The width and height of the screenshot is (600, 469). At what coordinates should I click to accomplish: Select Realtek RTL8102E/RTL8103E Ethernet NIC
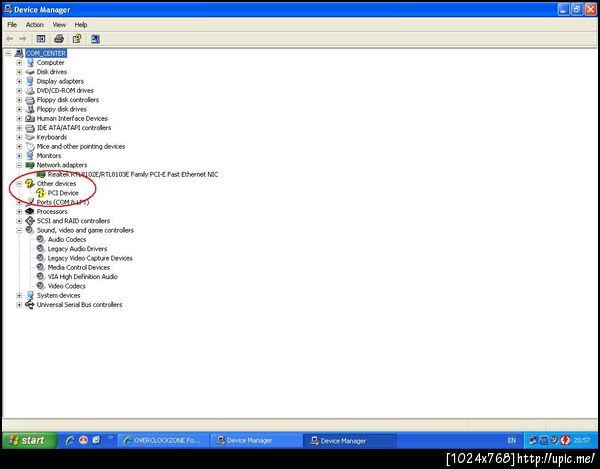pyautogui.click(x=133, y=174)
